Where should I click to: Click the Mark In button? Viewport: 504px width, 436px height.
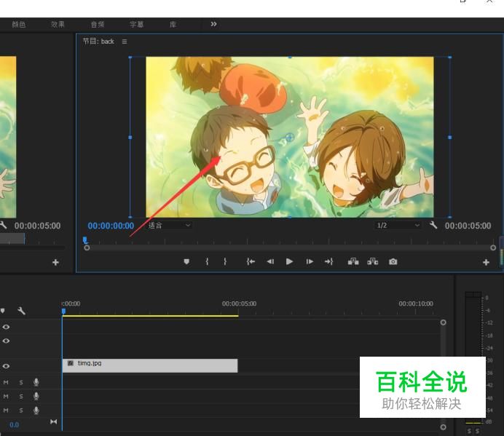(208, 261)
